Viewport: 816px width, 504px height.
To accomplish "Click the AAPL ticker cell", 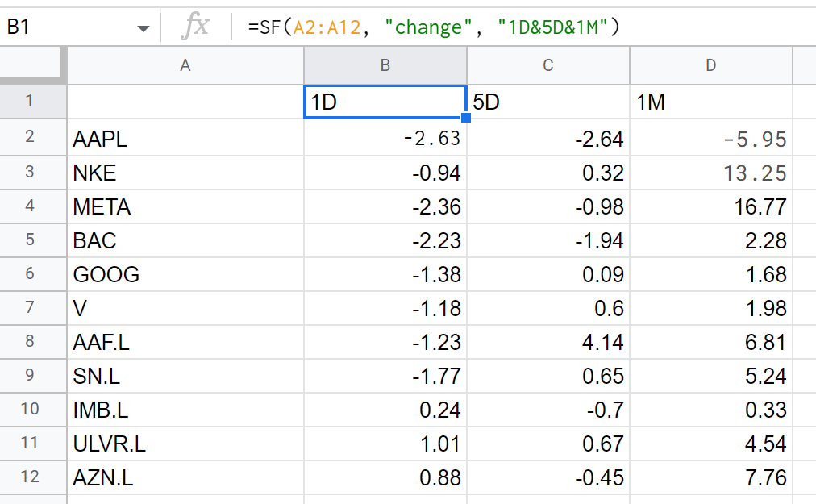I will [x=185, y=138].
